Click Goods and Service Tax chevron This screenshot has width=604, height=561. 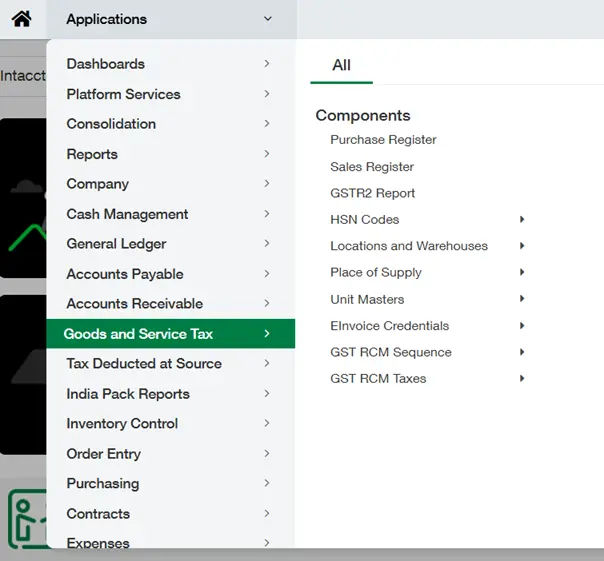267,334
